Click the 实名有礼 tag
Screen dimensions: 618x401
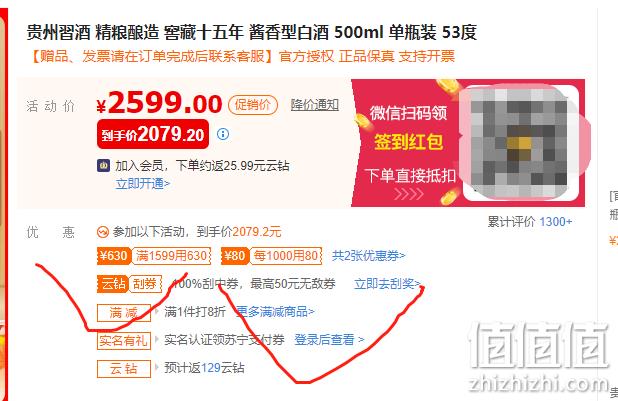[124, 341]
